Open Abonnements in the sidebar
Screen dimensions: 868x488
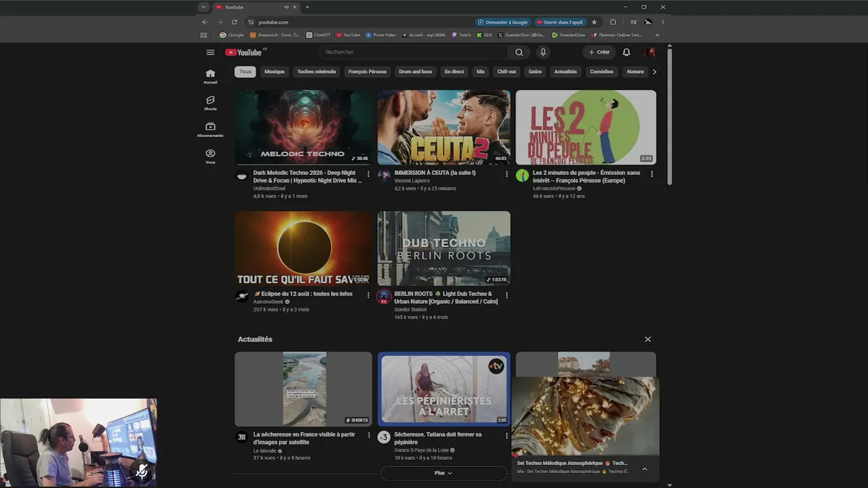click(210, 129)
